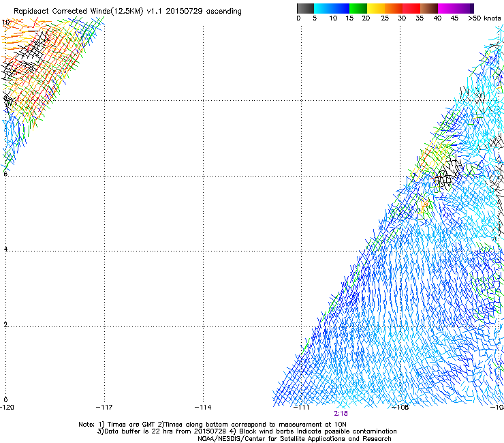Click the '>50 knots' legend label
This screenshot has height=443, width=504.
484,18
